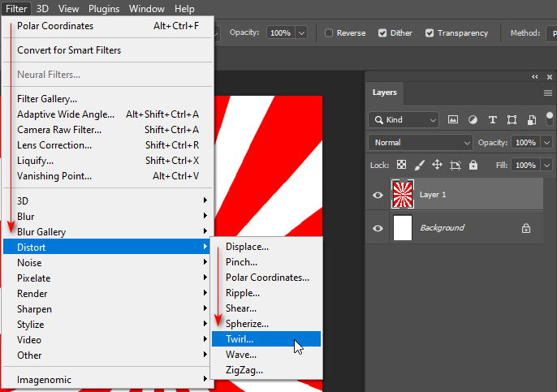Open the Layers panel hamburger menu
Screen dimensions: 557x392
tap(548, 93)
